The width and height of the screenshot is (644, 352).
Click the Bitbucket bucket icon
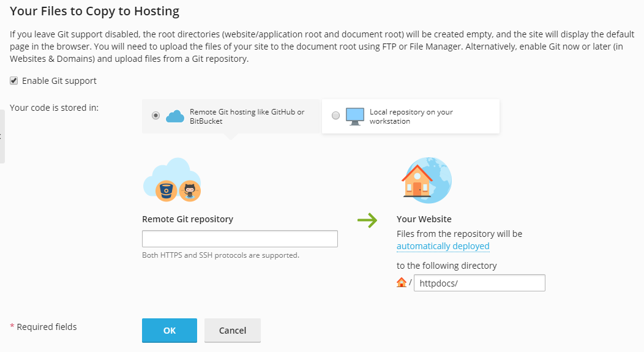pyautogui.click(x=167, y=191)
